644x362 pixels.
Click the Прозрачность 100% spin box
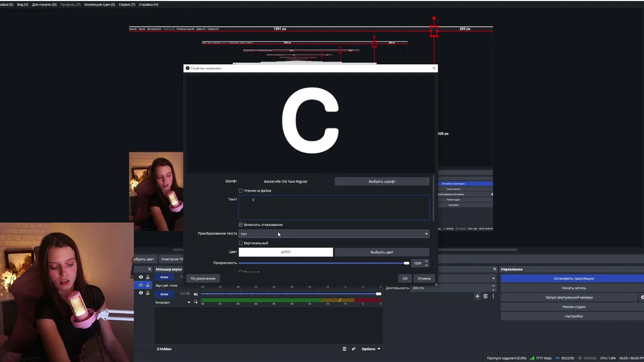pyautogui.click(x=420, y=263)
